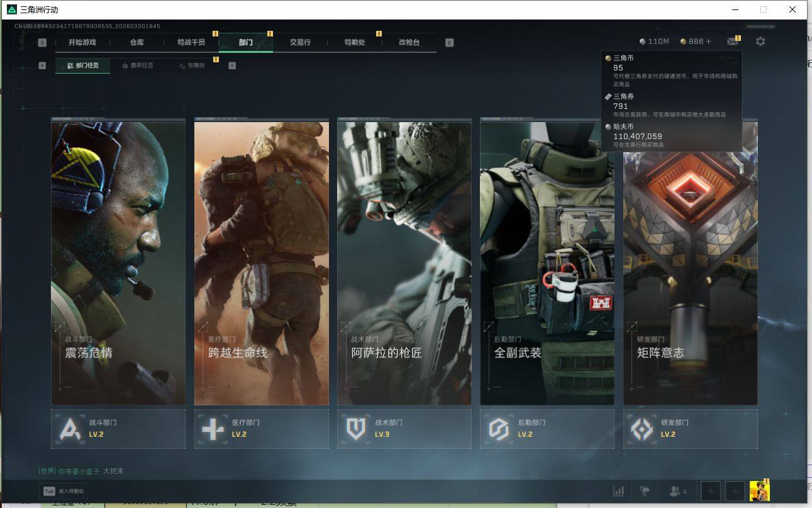Viewport: 812px width, 508px height.
Task: Select the 部门任务 sub-tab
Action: 82,65
